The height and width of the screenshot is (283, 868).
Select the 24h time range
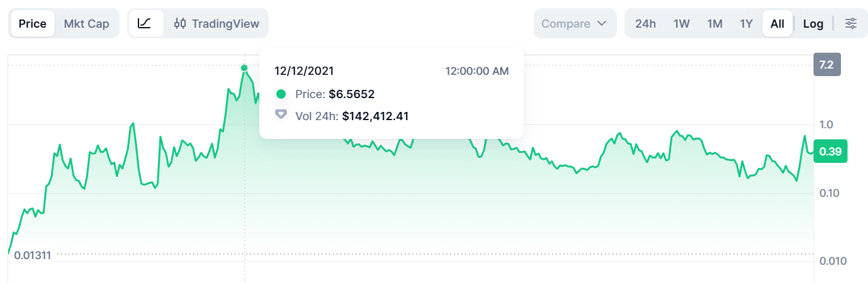point(645,23)
